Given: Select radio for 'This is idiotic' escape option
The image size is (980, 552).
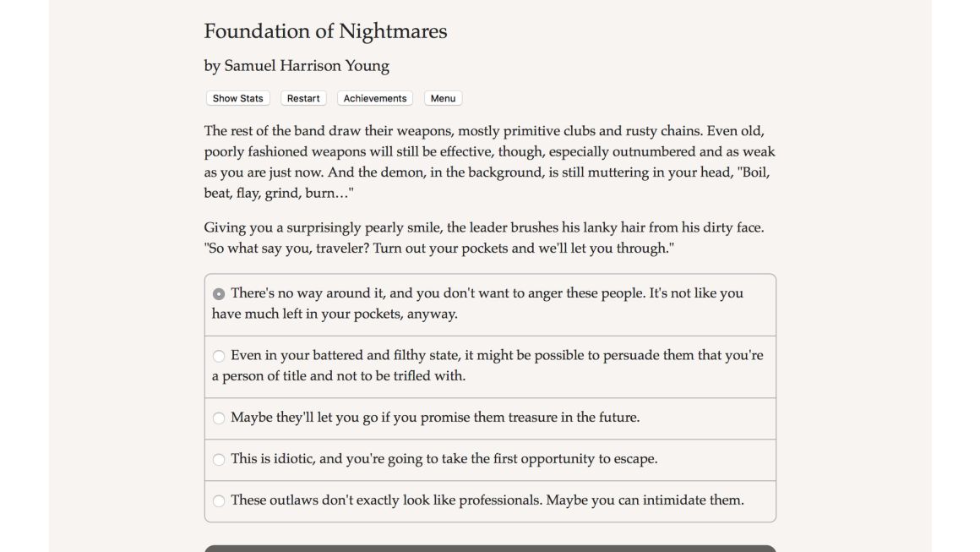Looking at the screenshot, I should point(218,460).
